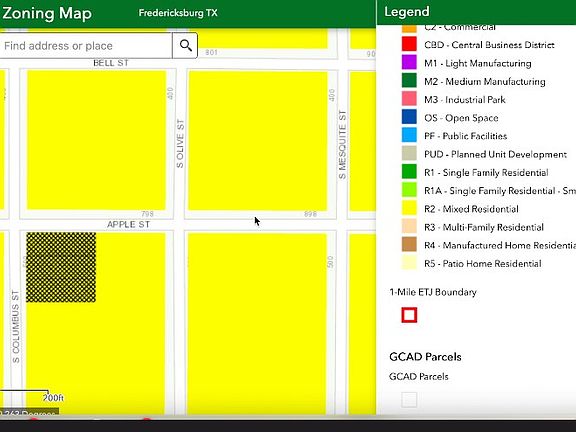Select the hatched parcel on Apple St
This screenshot has height=432, width=576.
pyautogui.click(x=61, y=267)
